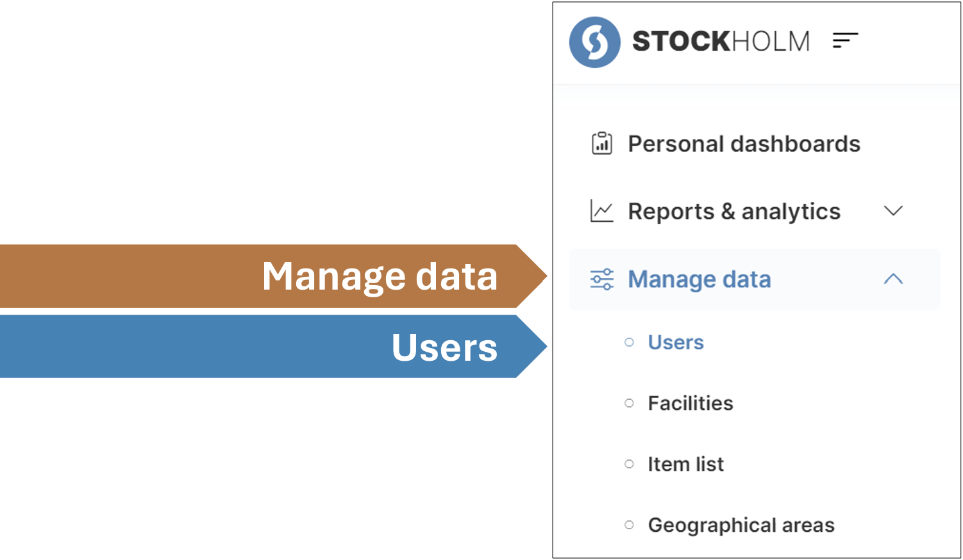Select the radio bullet beside Facilities

[x=628, y=403]
